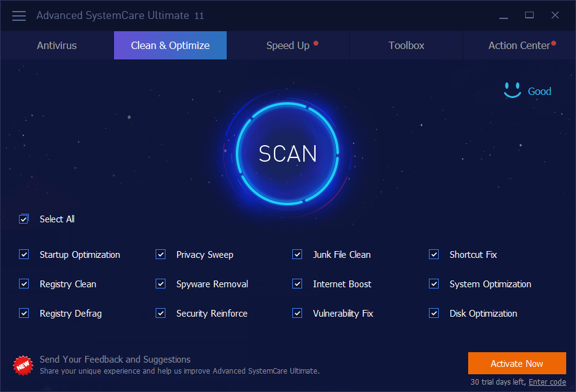
Task: Click the Activate Now button
Action: pos(517,363)
